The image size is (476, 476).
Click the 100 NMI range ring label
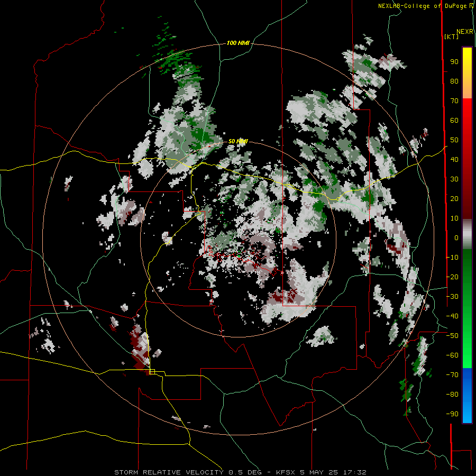[x=238, y=43]
